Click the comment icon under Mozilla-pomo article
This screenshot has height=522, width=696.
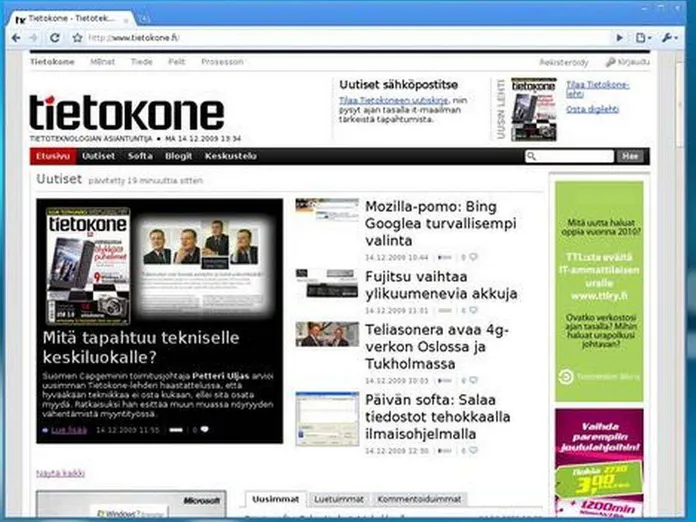point(474,257)
